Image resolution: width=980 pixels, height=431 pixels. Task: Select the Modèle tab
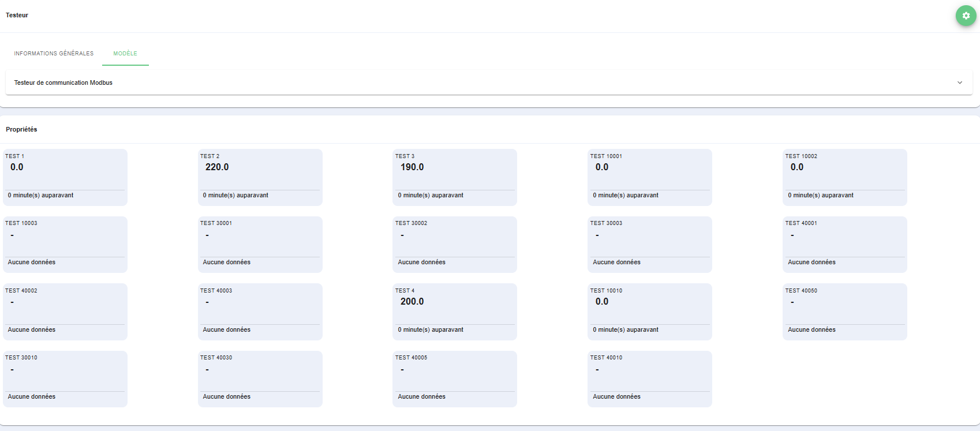pos(125,54)
